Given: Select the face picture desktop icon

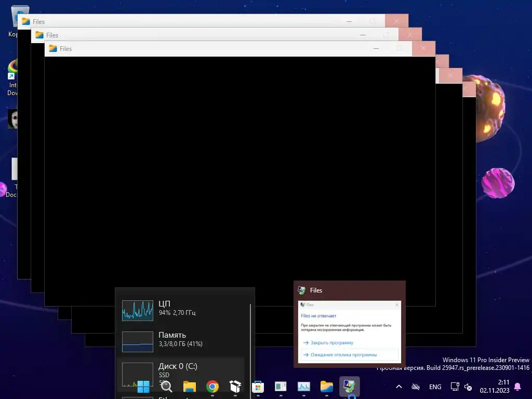Looking at the screenshot, I should 12,119.
